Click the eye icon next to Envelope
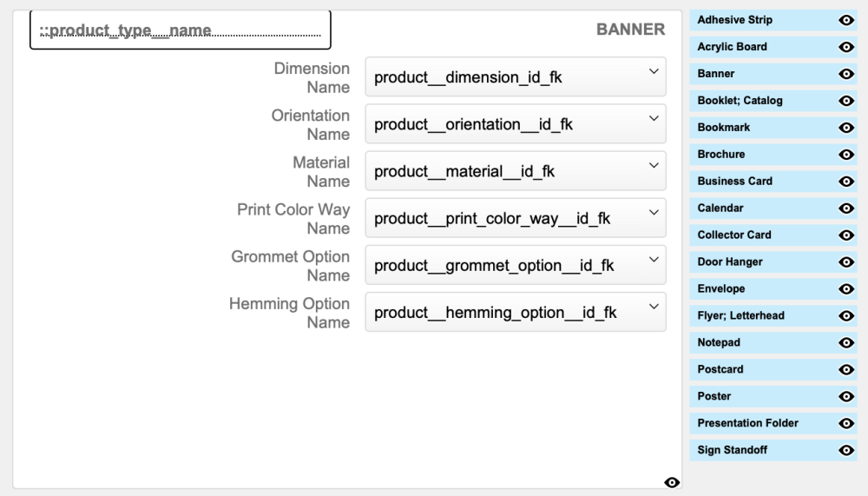Viewport: 868px width, 496px height. click(x=846, y=289)
